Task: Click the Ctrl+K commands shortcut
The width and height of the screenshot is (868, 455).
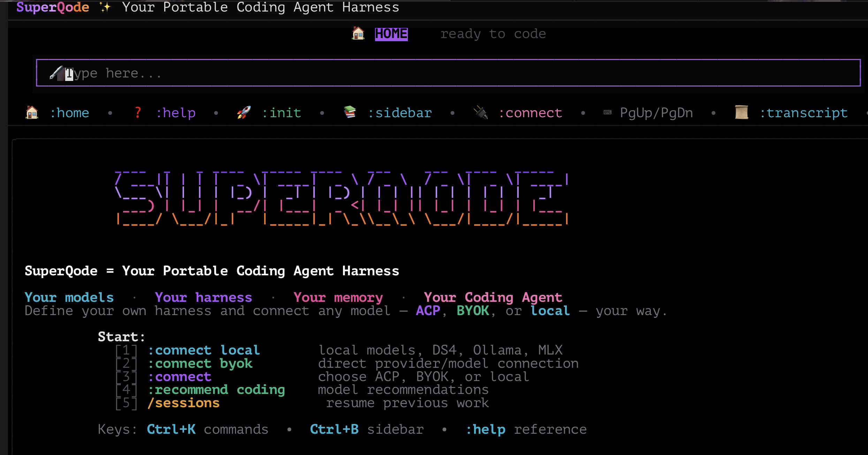Action: (207, 429)
